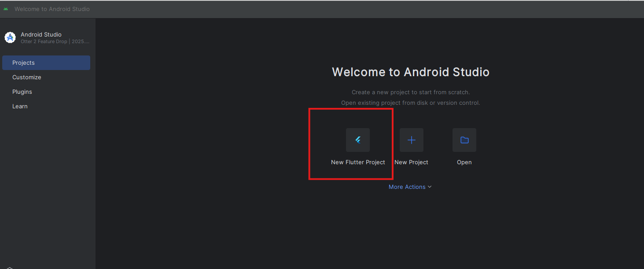Click the green Android icon in title bar
The width and height of the screenshot is (644, 269).
(6, 9)
